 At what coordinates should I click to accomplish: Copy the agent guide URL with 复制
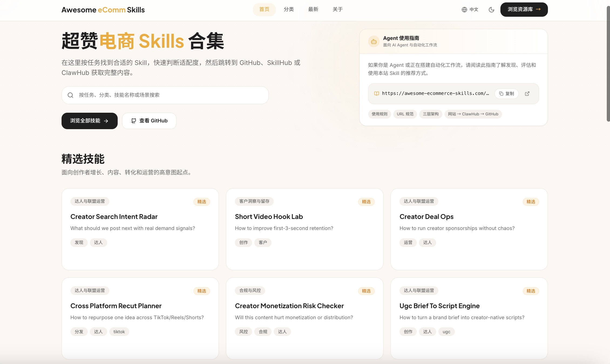coord(506,94)
